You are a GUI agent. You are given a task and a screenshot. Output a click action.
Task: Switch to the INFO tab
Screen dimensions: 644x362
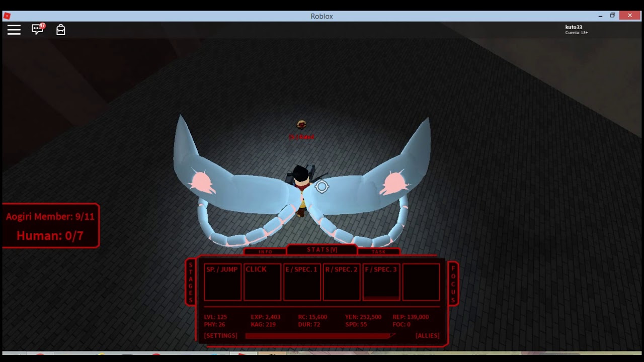pyautogui.click(x=265, y=251)
